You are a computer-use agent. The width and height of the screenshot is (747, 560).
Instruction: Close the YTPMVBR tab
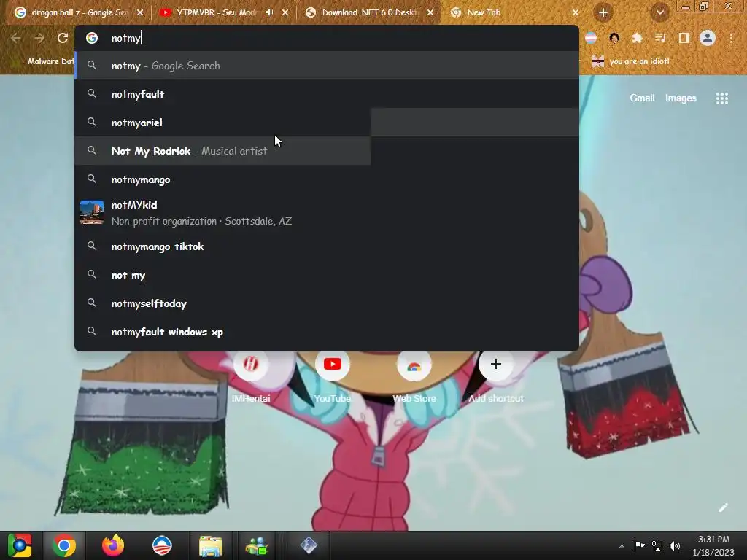pos(285,13)
